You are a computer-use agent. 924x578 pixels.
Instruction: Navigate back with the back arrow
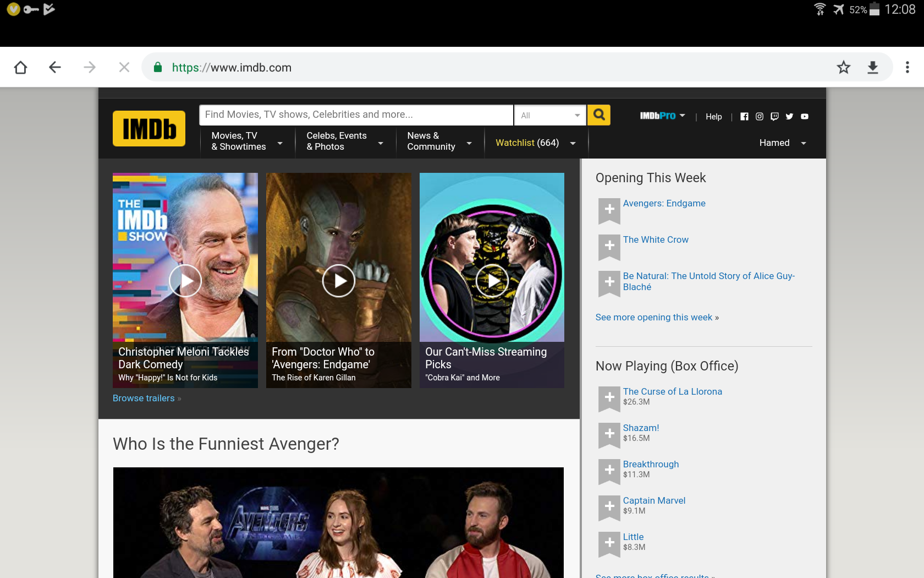click(54, 67)
